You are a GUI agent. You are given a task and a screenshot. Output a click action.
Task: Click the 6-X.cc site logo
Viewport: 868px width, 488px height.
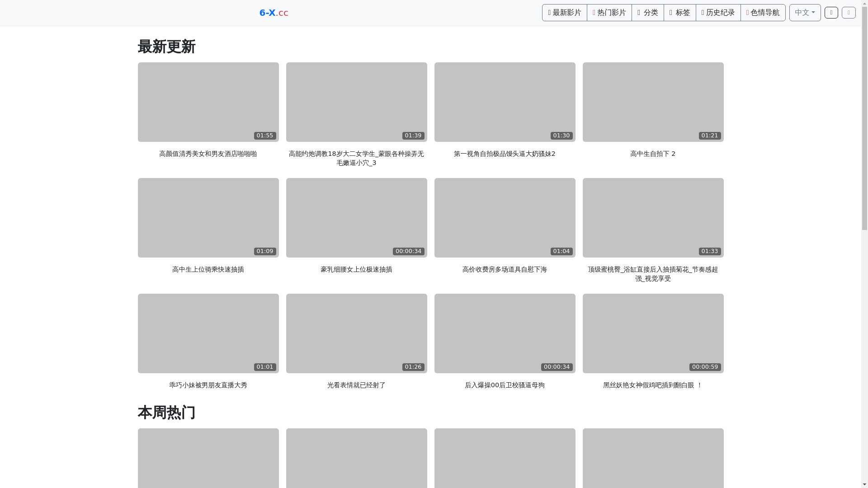(274, 13)
